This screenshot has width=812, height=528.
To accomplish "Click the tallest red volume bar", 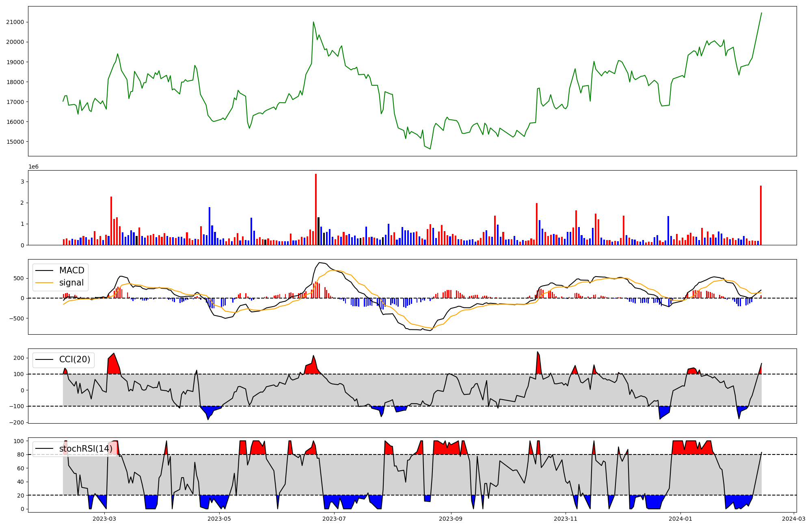I will [316, 209].
